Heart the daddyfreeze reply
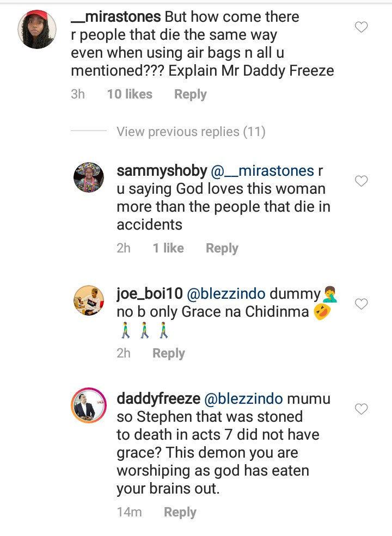 [362, 409]
